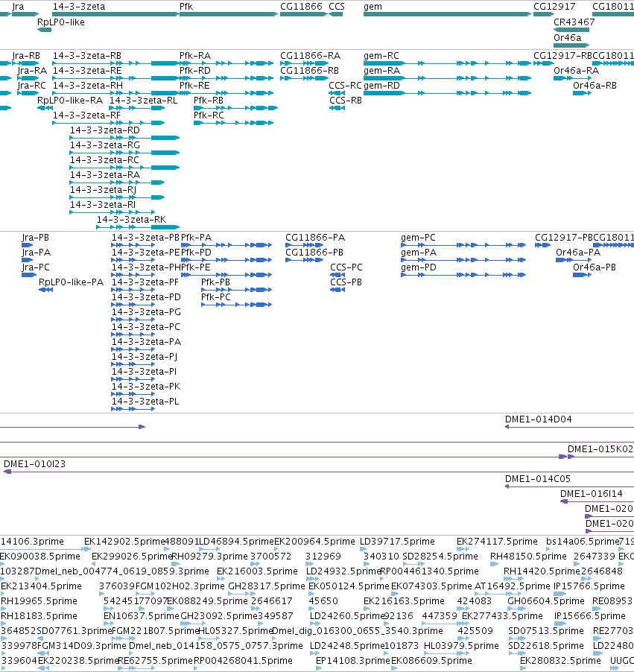Click the CG11866-RA transcript label
Image resolution: width=634 pixels, height=672 pixels.
click(x=311, y=56)
